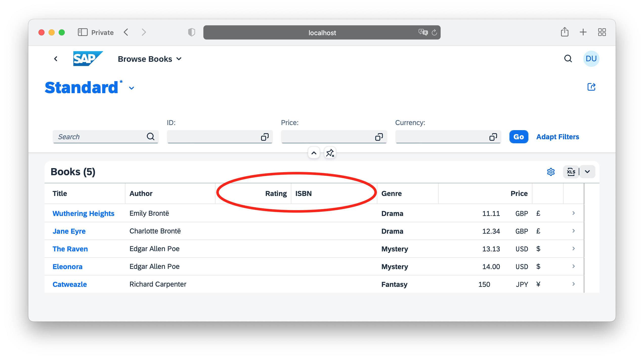Image resolution: width=644 pixels, height=359 pixels.
Task: Click the SAP logo
Action: (88, 59)
